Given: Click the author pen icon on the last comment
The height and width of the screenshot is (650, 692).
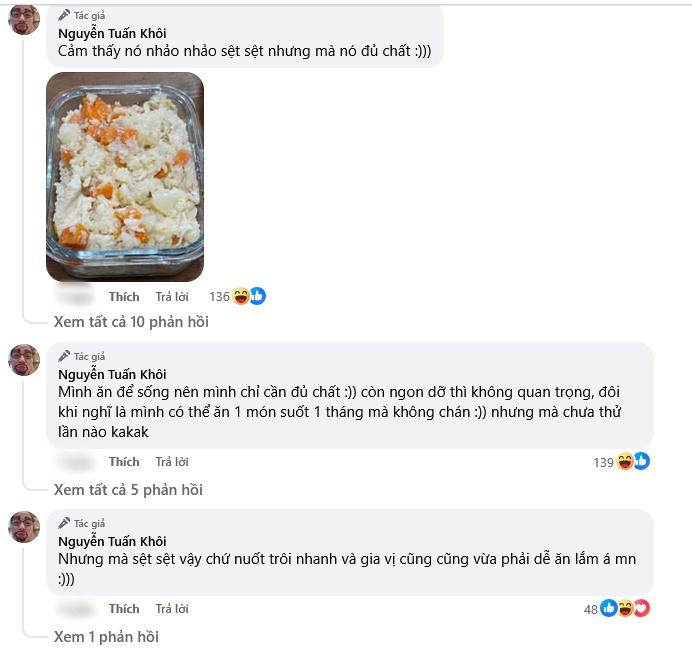Looking at the screenshot, I should pyautogui.click(x=64, y=523).
